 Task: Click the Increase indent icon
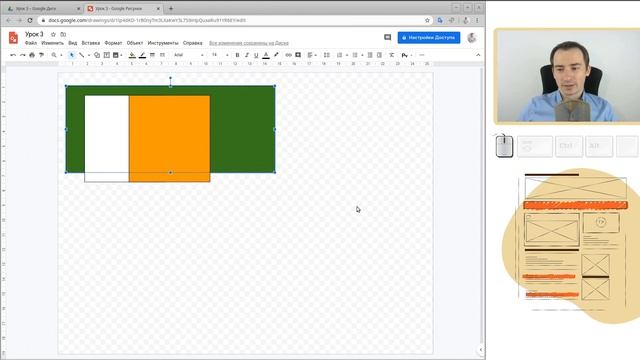pyautogui.click(x=379, y=55)
